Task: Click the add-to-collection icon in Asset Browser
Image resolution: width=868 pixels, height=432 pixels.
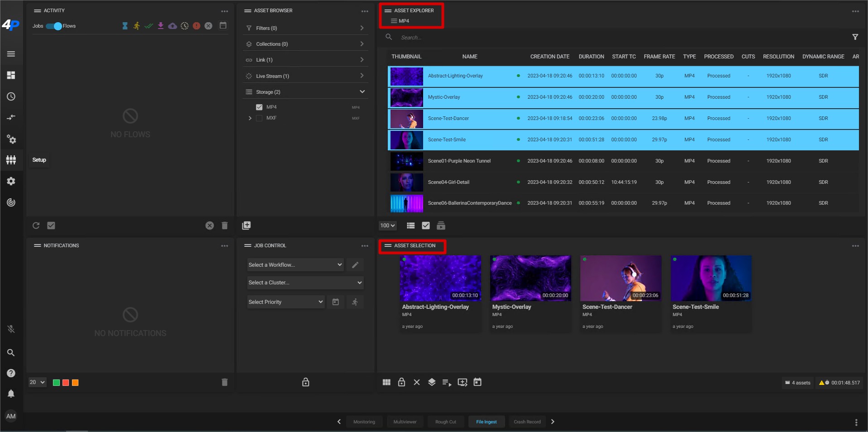Action: point(246,226)
